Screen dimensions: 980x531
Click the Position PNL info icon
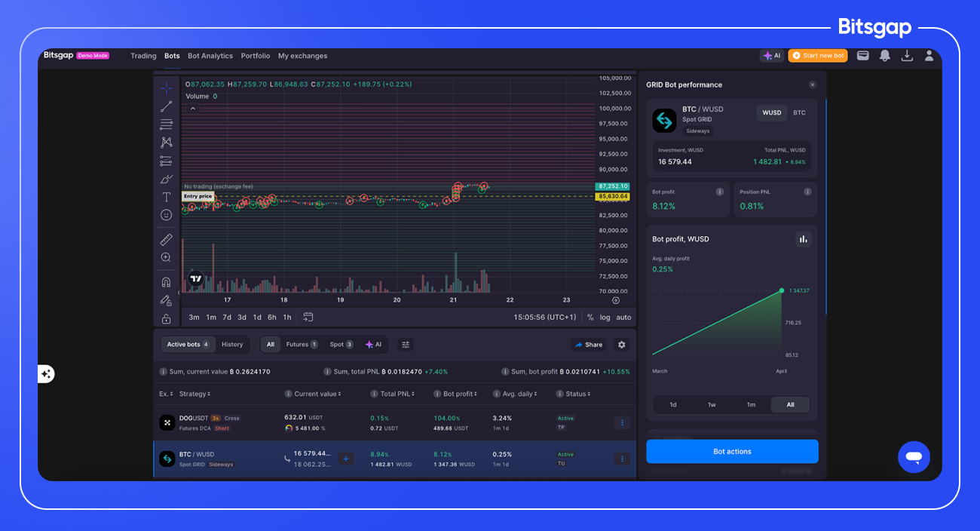pos(807,192)
